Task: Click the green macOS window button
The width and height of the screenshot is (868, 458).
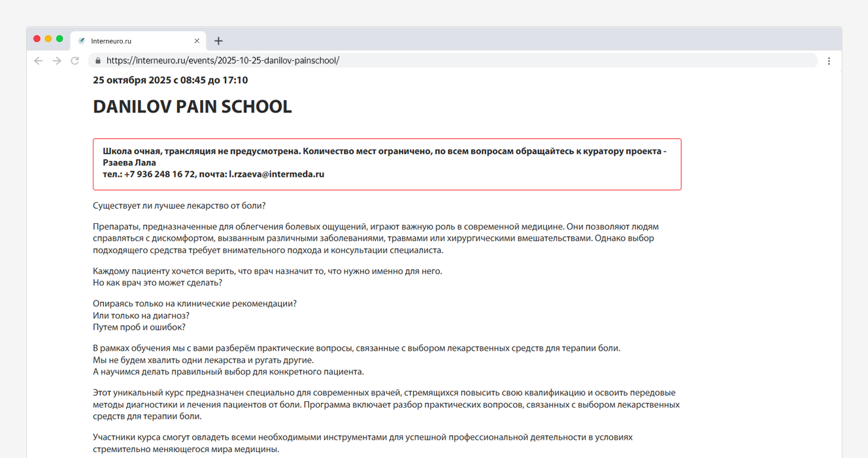Action: point(59,39)
